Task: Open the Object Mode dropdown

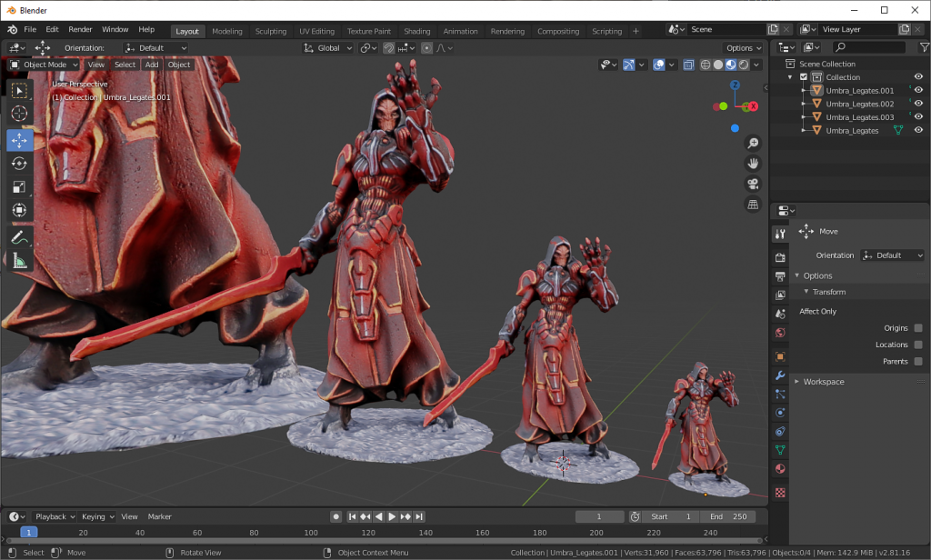Action: (x=40, y=65)
